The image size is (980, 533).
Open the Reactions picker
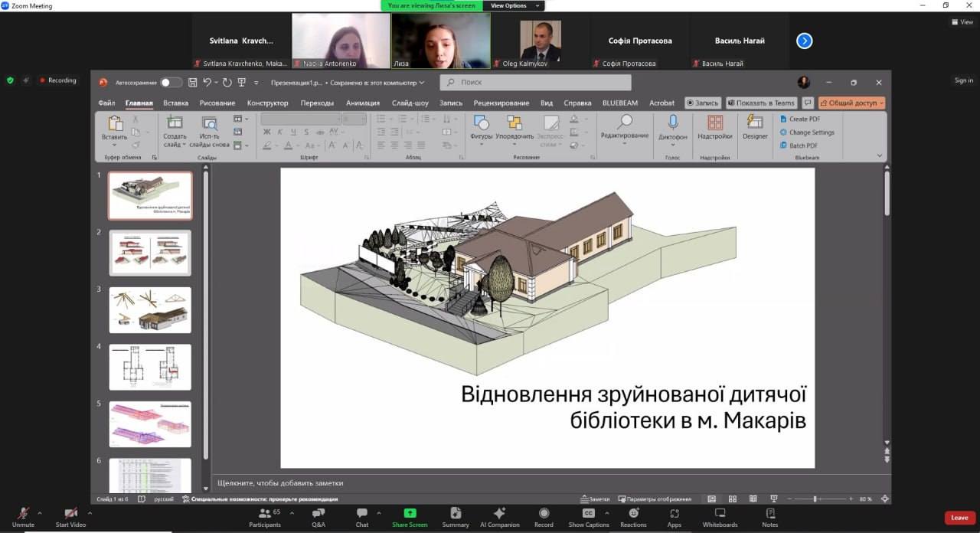tap(633, 517)
